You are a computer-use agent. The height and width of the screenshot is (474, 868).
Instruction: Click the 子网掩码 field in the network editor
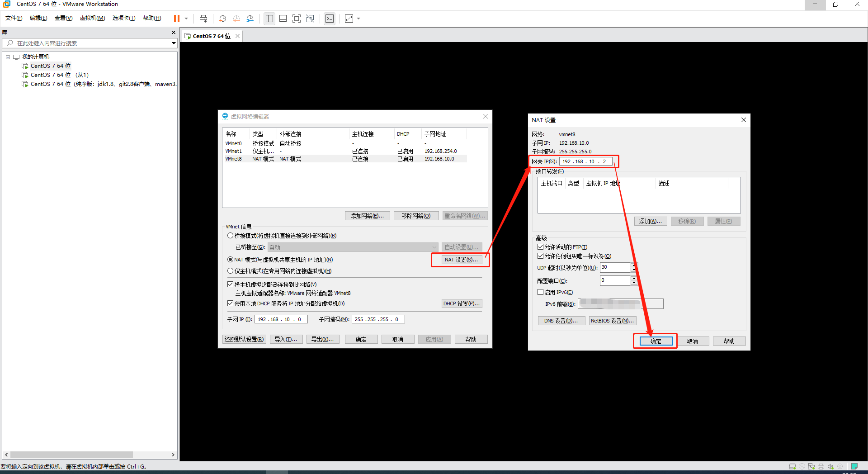(378, 319)
